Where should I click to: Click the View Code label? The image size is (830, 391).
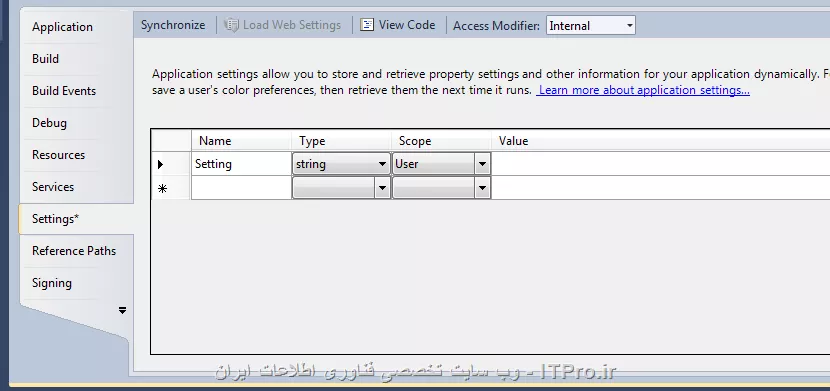pyautogui.click(x=407, y=25)
